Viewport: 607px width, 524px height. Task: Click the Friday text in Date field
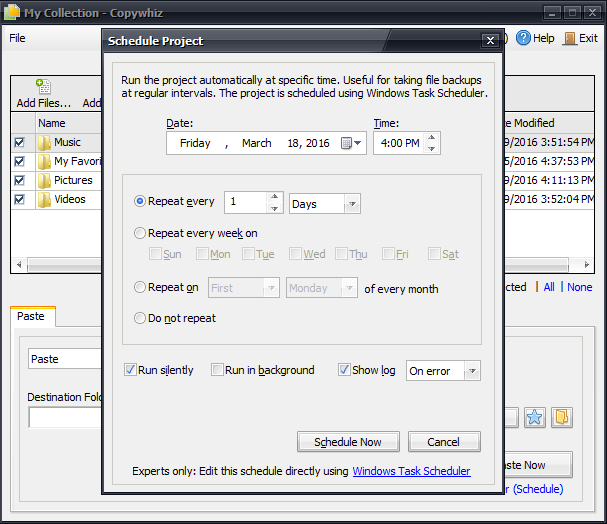[195, 143]
